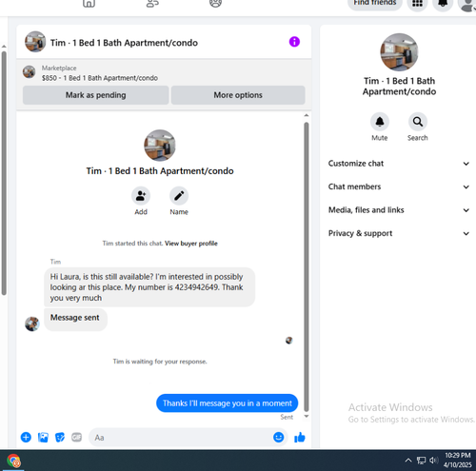Viewport: 476px width, 471px height.
Task: Expand Media, files and links section
Action: (x=399, y=210)
